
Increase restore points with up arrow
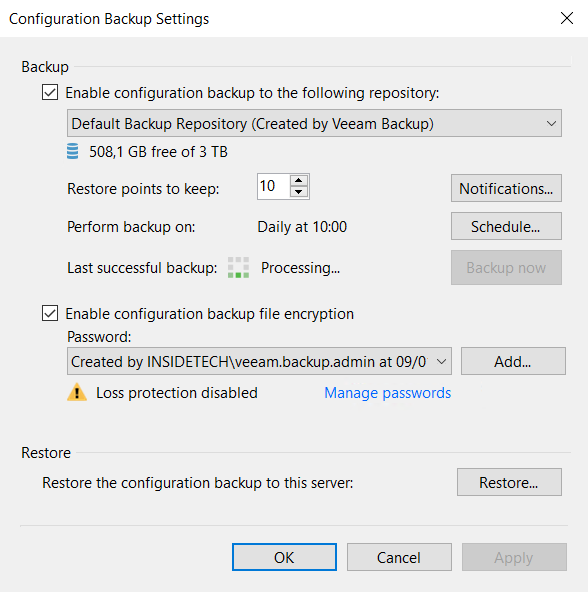point(299,180)
